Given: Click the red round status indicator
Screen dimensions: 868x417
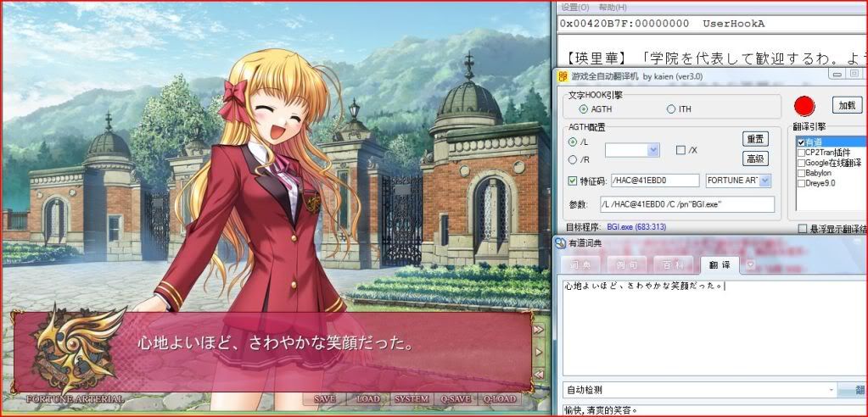Looking at the screenshot, I should click(x=804, y=106).
